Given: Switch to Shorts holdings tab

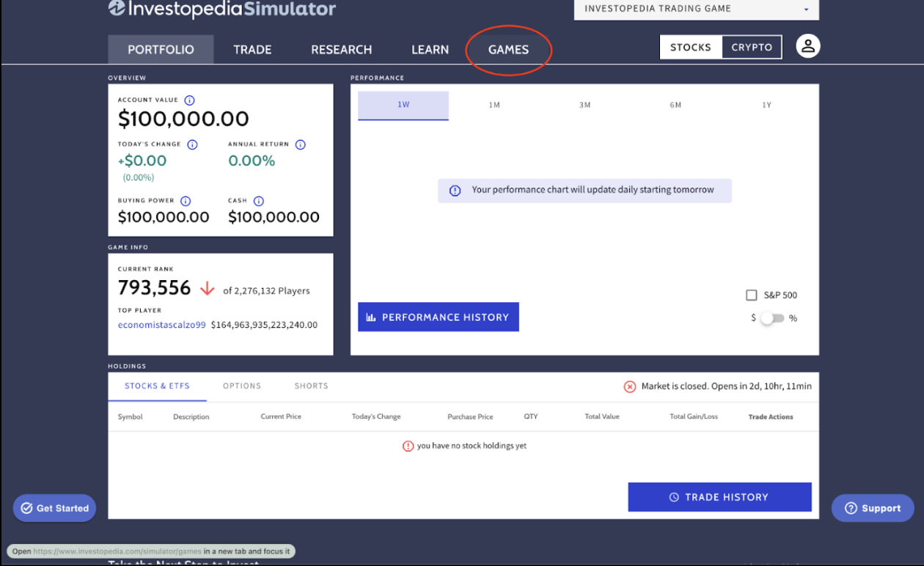Looking at the screenshot, I should tap(312, 386).
